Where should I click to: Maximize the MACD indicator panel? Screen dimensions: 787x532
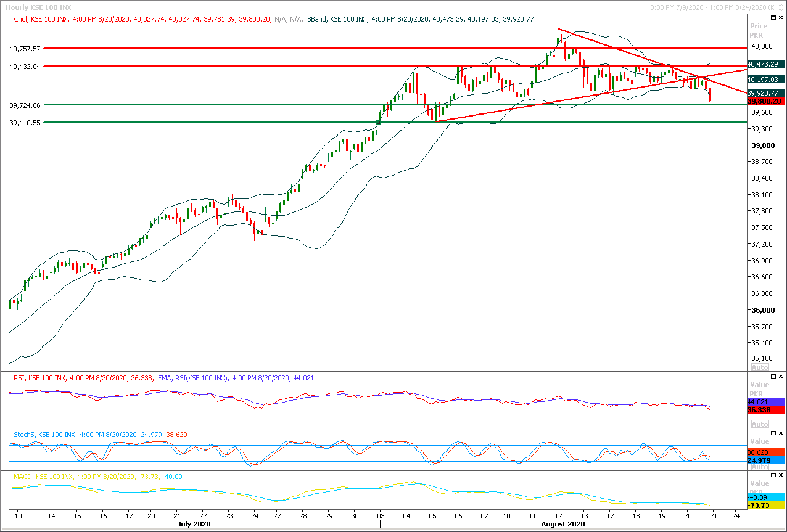(773, 475)
